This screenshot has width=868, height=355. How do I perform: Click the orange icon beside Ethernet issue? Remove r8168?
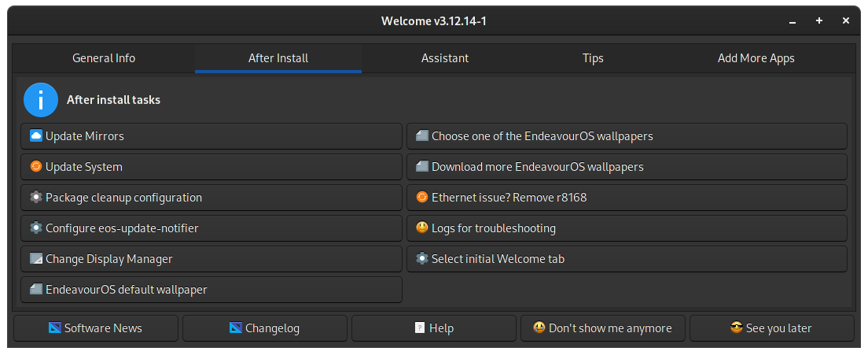tap(422, 197)
